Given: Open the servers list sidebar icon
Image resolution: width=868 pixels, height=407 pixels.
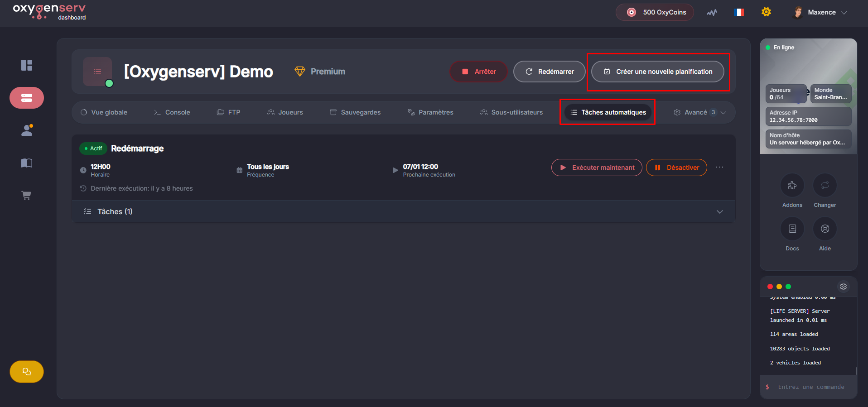Looking at the screenshot, I should click(x=27, y=98).
